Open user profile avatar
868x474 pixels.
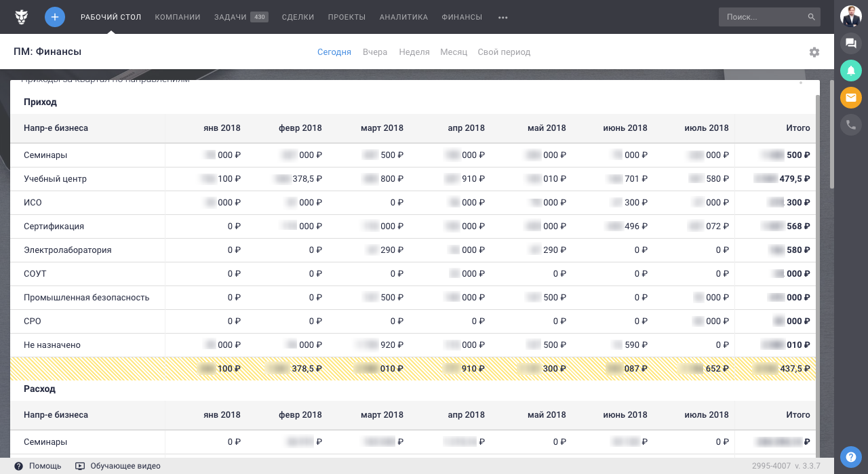pos(851,16)
